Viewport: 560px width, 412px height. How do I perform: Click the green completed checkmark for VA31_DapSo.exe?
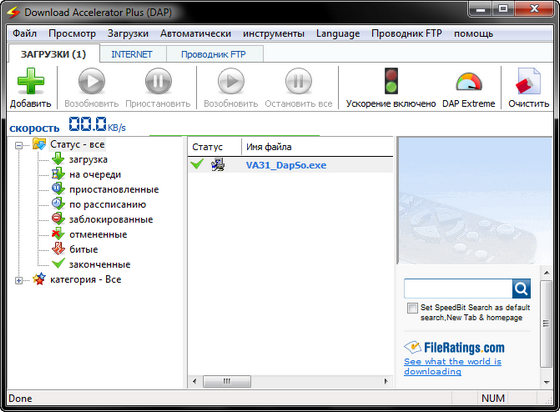coord(197,165)
